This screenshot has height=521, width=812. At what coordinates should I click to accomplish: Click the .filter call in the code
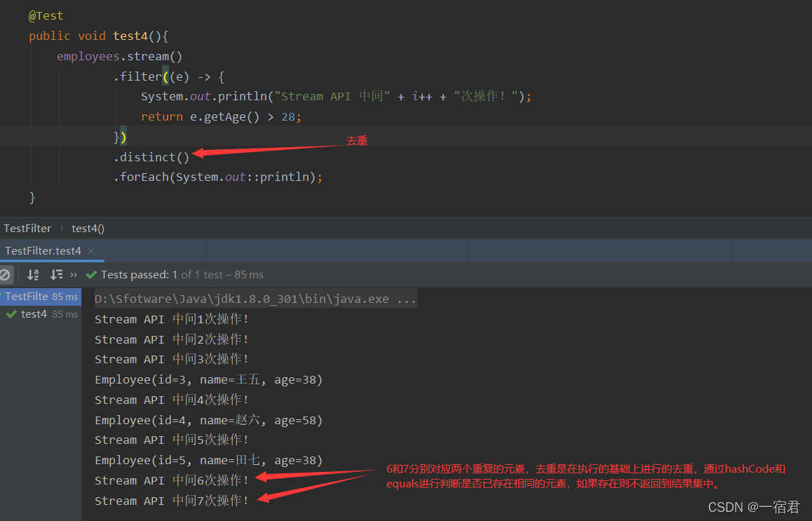pyautogui.click(x=137, y=76)
